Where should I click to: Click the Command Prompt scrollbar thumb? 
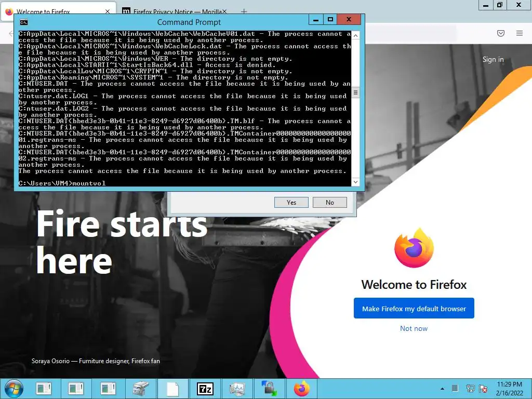355,92
